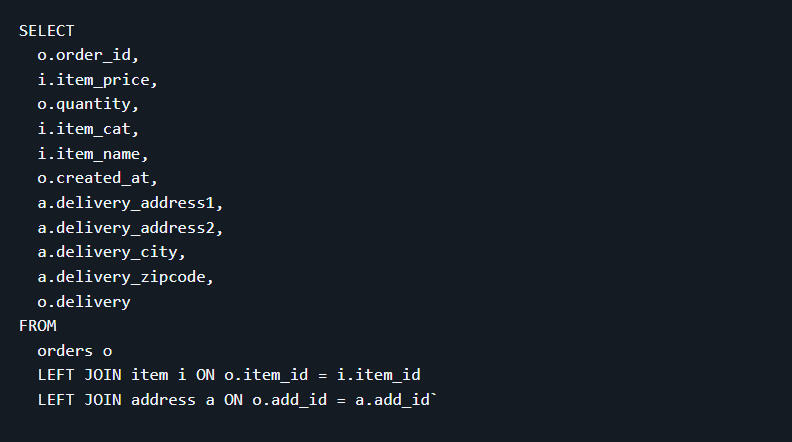Place cursor on a.delivery_city
792x442 pixels.
111,252
